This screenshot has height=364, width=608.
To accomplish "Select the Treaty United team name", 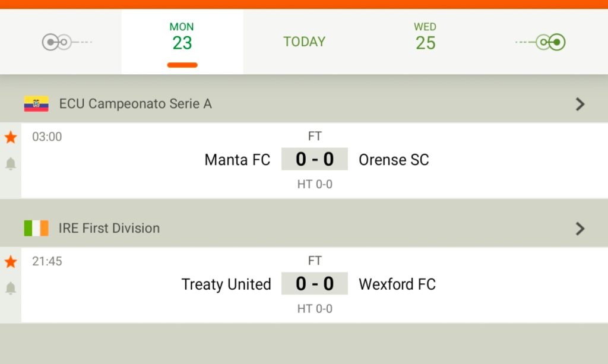I will 226,284.
